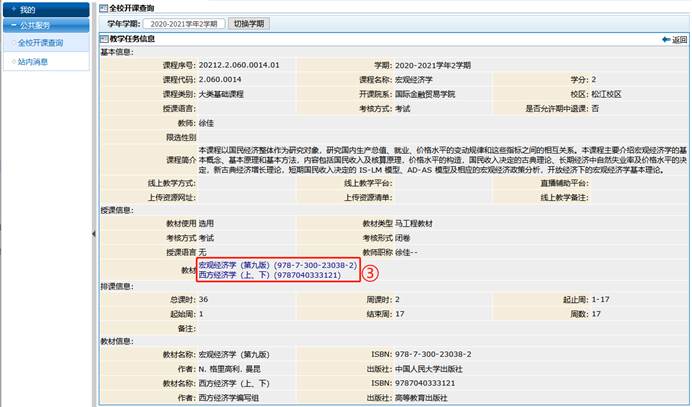Click the 教学任务信息 panel header icon
The image size is (692, 407).
pos(101,40)
